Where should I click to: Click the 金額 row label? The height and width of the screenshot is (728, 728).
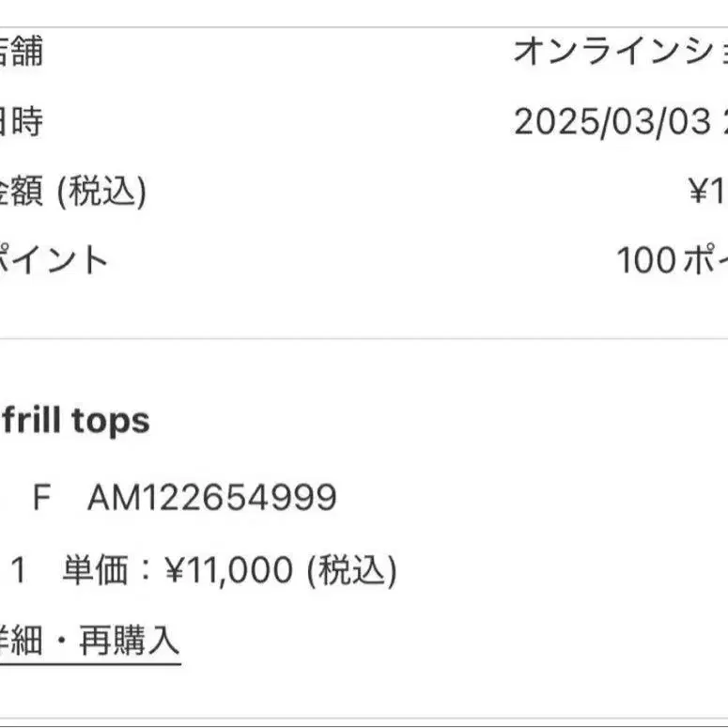tap(21, 192)
